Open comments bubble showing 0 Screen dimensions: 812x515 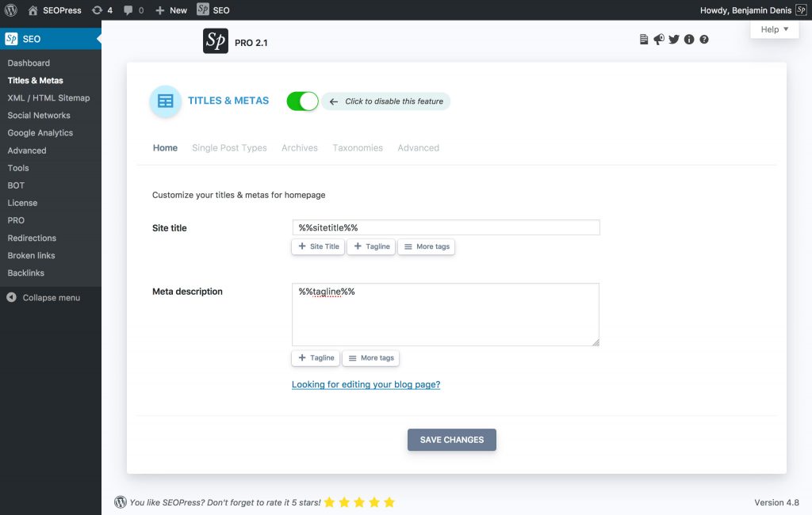point(133,10)
